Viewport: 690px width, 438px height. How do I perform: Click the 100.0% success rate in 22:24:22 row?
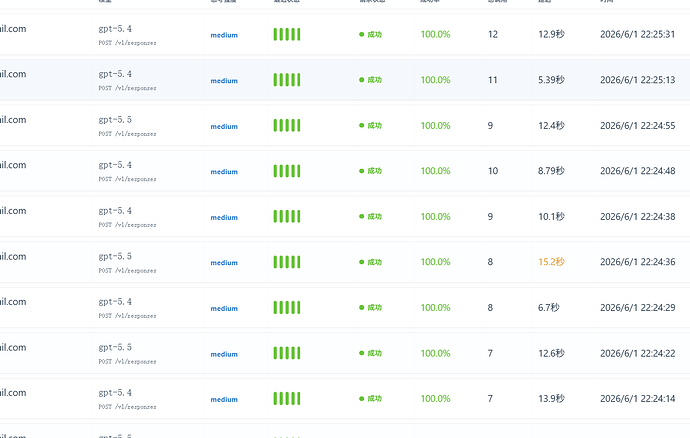(435, 353)
